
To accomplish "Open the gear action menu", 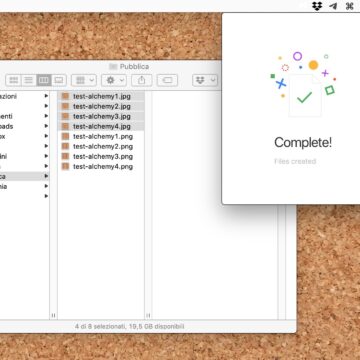I will [114, 80].
